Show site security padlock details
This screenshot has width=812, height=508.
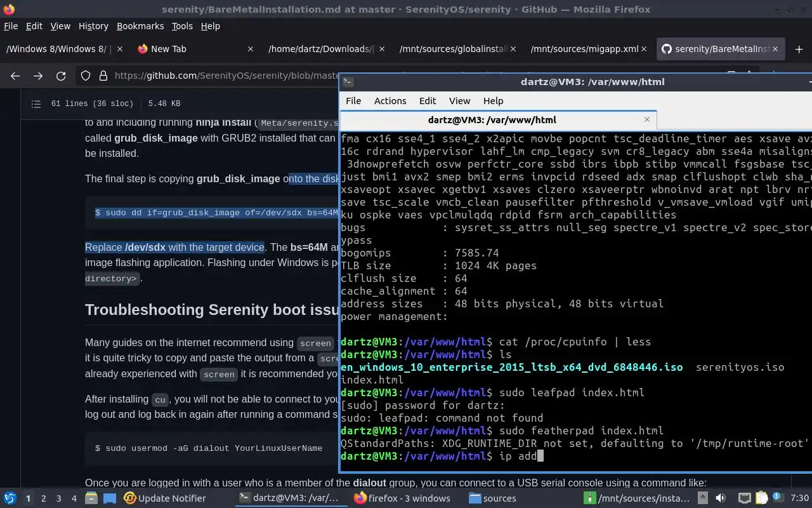click(x=103, y=76)
